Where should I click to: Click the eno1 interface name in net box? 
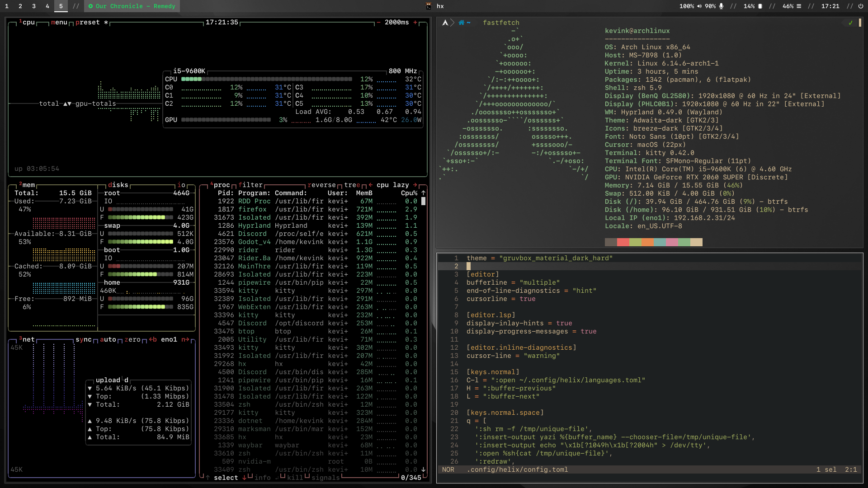169,339
